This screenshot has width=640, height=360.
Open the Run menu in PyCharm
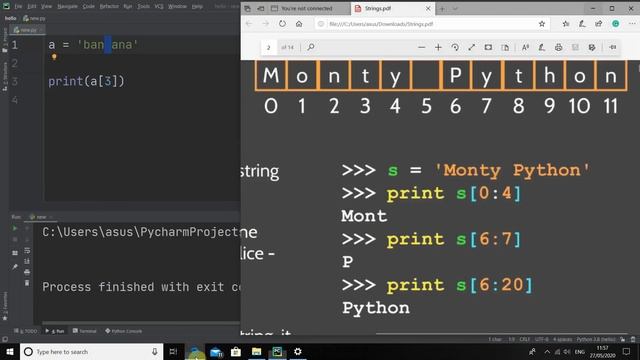click(127, 7)
